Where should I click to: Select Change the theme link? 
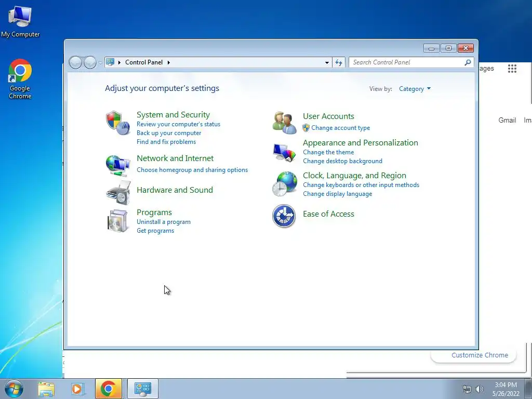click(328, 152)
